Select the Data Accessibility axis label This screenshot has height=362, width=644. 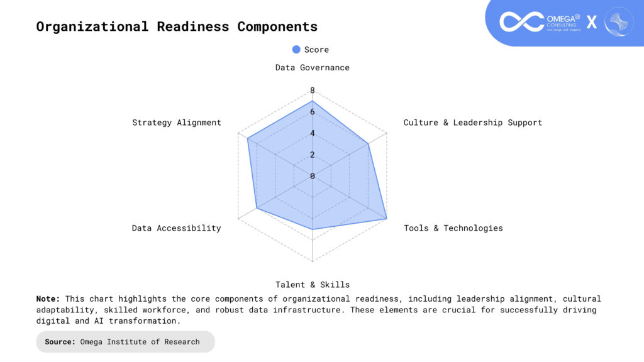(x=176, y=228)
